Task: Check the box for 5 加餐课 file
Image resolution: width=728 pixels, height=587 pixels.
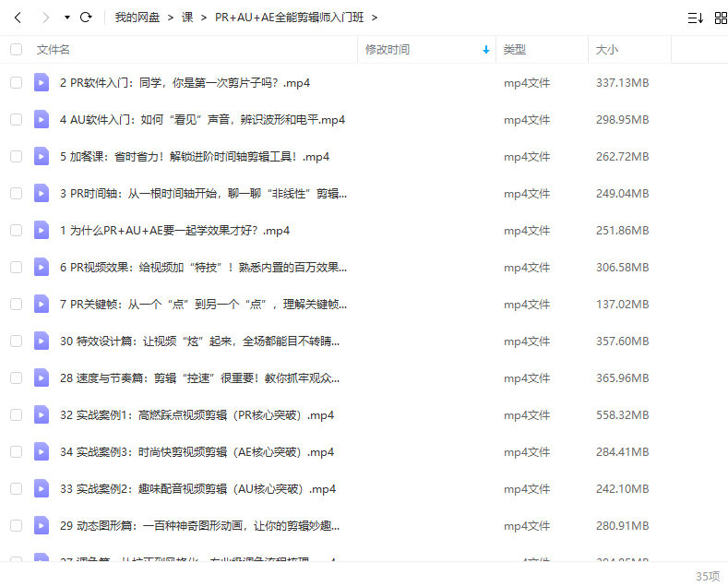Action: (x=16, y=157)
